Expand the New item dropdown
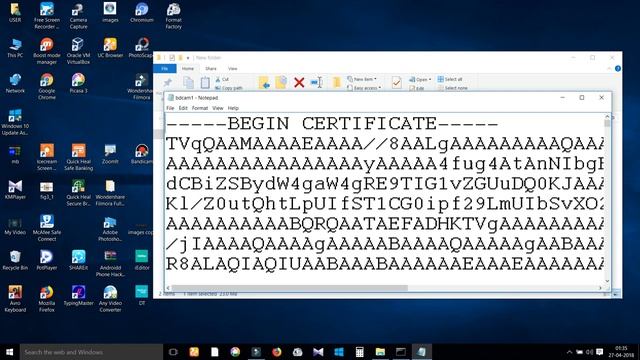Image resolution: width=640 pixels, height=360 pixels. pos(362,79)
